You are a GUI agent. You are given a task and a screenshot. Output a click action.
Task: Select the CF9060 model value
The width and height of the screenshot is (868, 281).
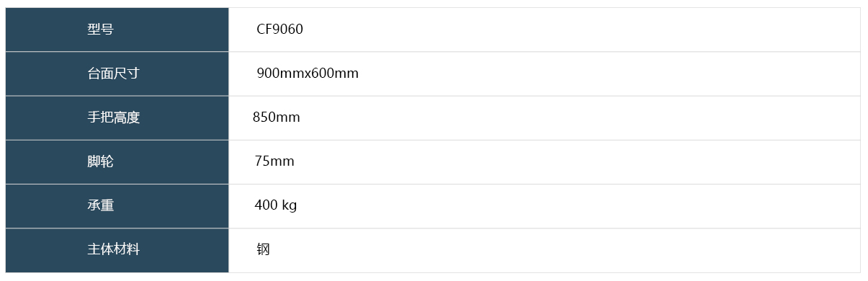tap(280, 30)
